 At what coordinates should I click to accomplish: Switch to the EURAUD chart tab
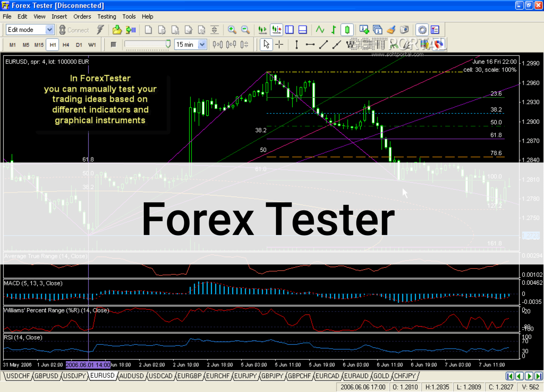click(356, 376)
